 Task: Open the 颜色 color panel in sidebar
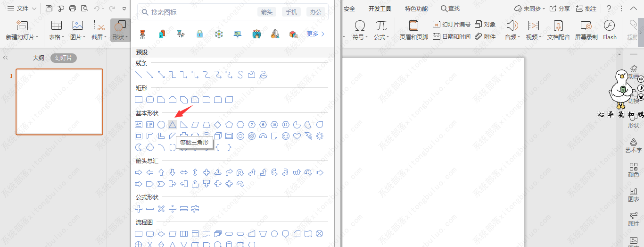[x=633, y=170]
